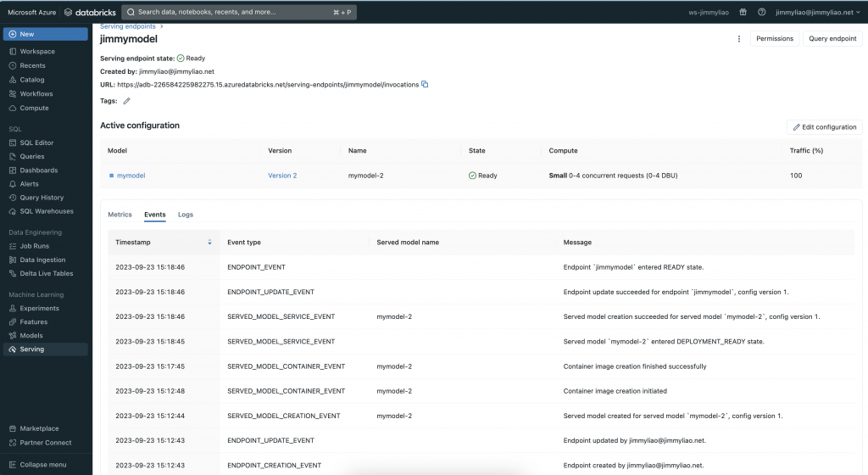Click the New button in sidebar
868x475 pixels.
[46, 34]
